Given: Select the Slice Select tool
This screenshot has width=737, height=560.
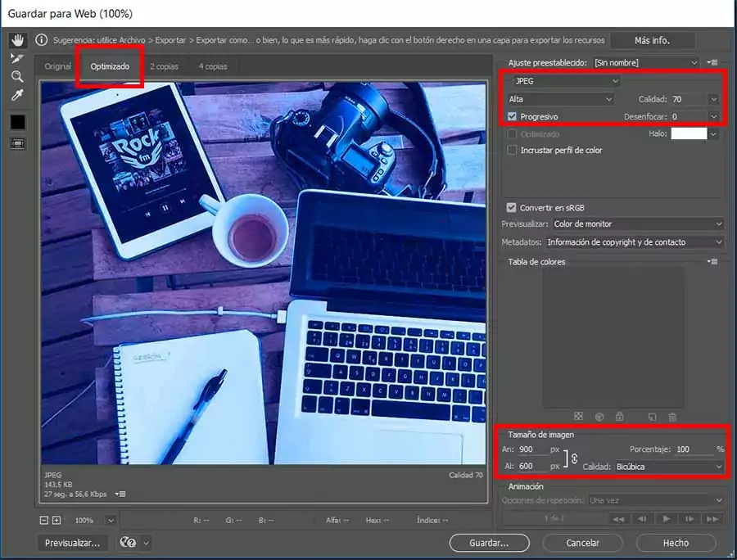Looking at the screenshot, I should coord(17,58).
